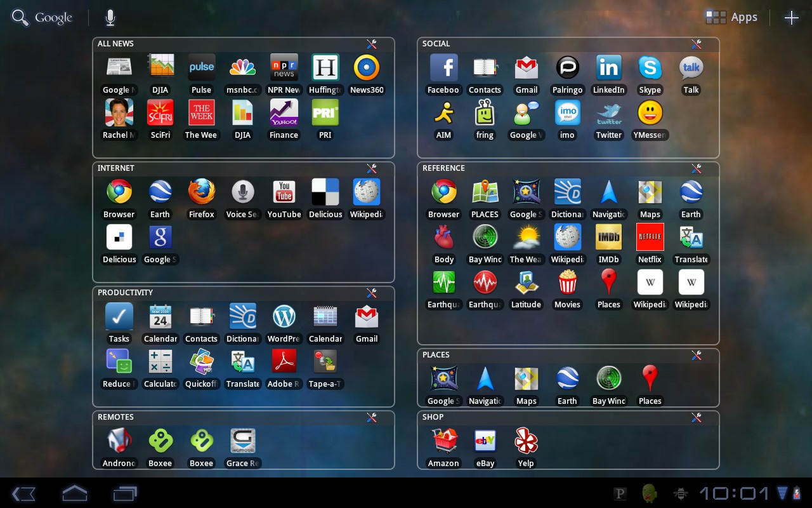Open Amazon shopping app

click(443, 441)
